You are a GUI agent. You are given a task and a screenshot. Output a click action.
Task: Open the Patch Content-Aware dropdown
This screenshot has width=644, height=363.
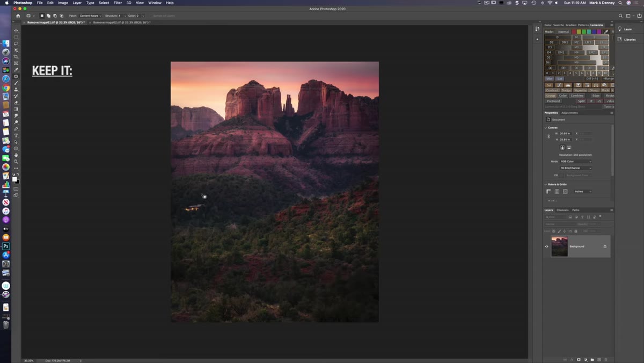tap(90, 16)
